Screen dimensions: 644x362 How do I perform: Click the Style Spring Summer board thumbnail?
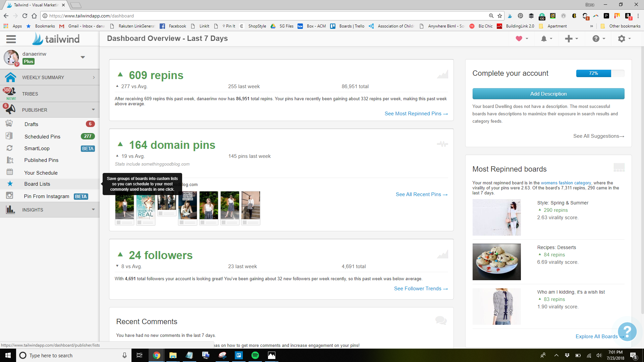(497, 217)
